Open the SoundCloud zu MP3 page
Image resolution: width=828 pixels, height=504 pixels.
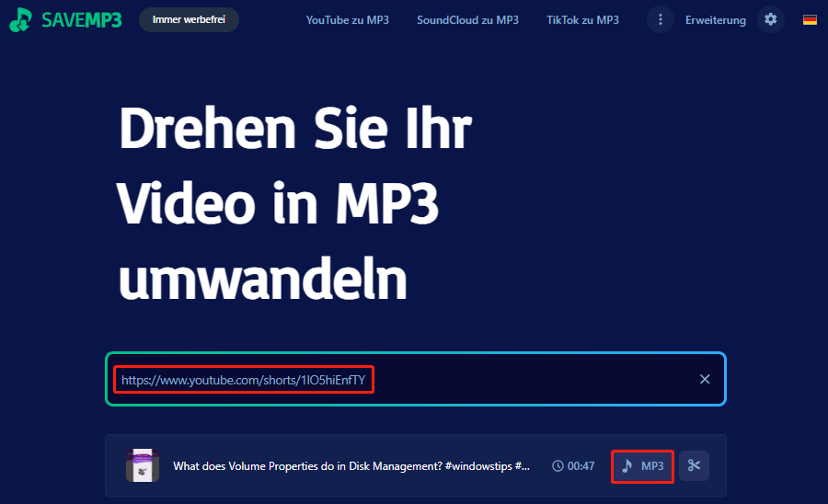click(467, 20)
